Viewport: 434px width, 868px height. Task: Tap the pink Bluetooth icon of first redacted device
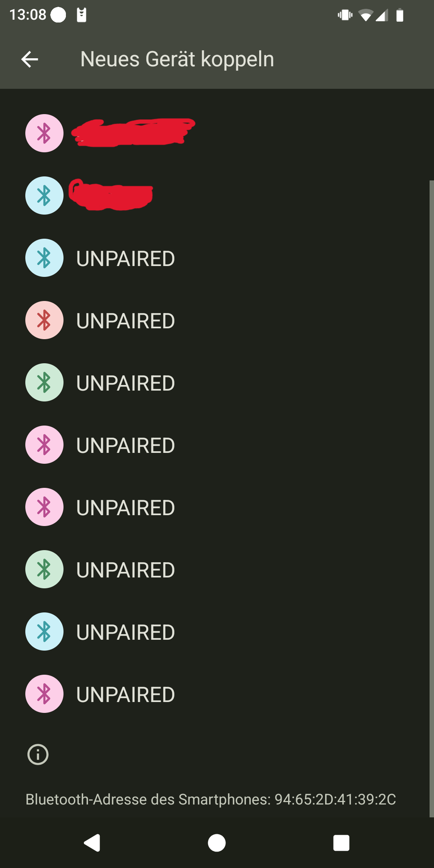coord(44,133)
